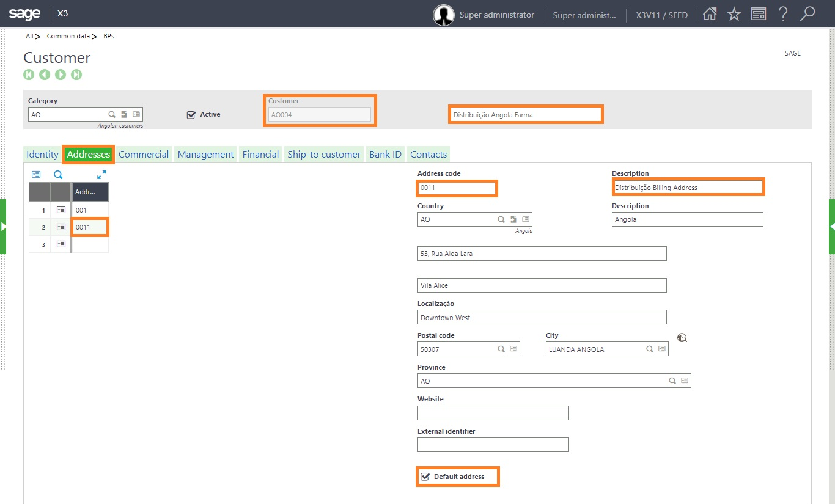Select address row 0011 in grid
This screenshot has height=504, width=835.
(90, 227)
